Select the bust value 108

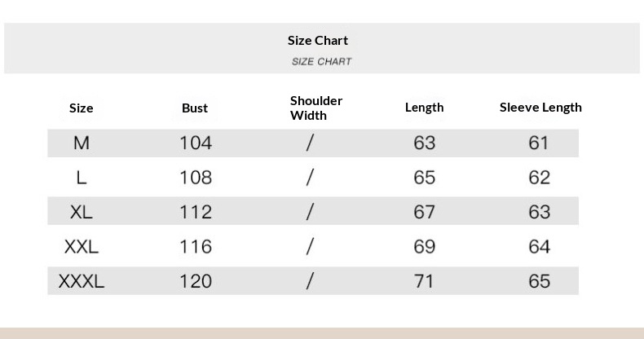(x=196, y=178)
